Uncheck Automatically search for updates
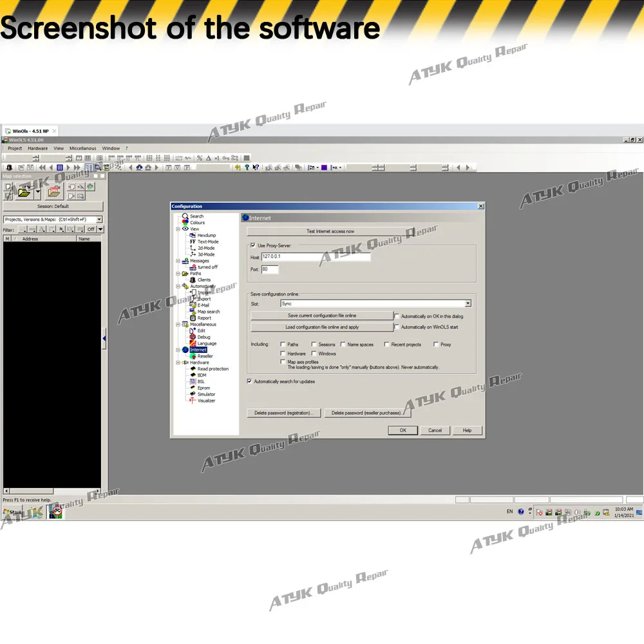Screen dimensions: 644x644 click(249, 381)
